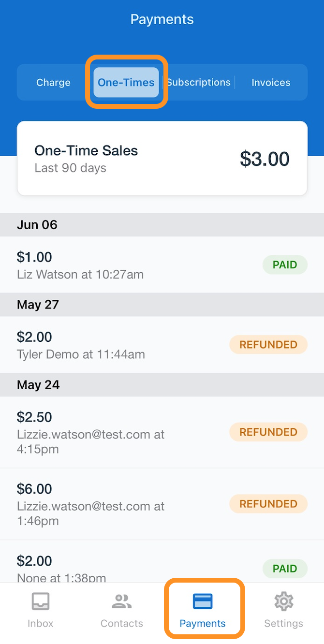Switch to the Charge tab
Screen dimensions: 324x644
[x=53, y=83]
